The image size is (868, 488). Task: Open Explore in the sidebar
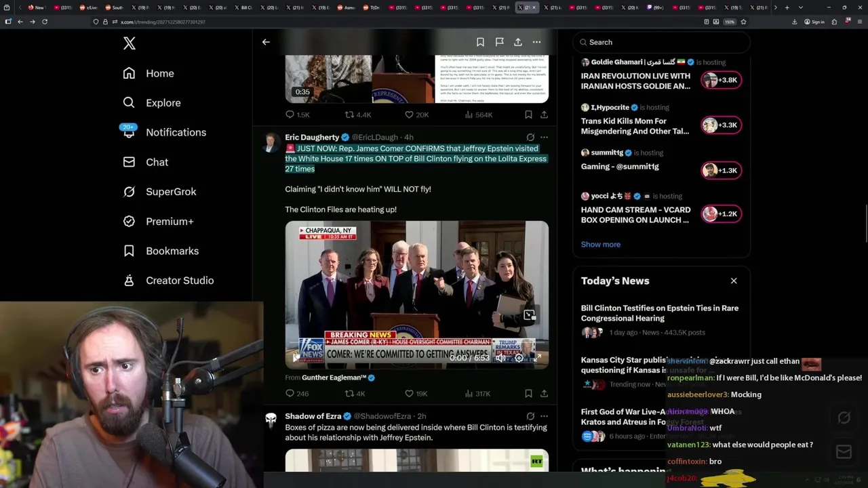click(x=151, y=103)
